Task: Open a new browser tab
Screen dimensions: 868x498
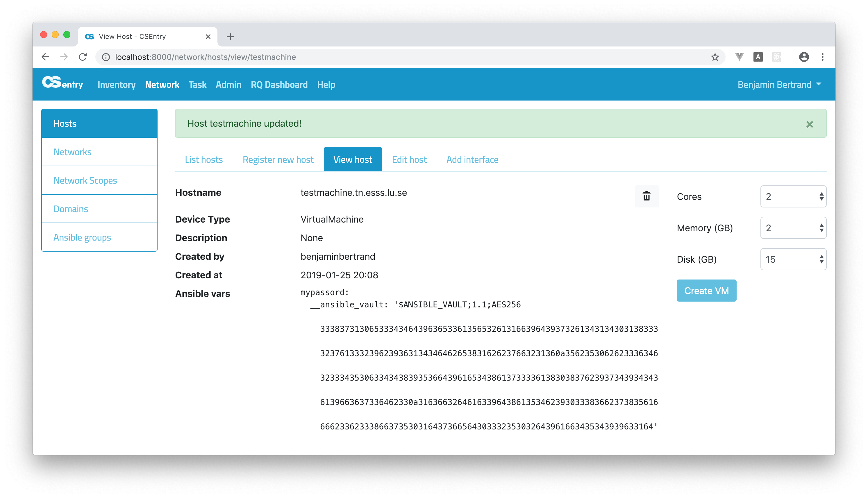Action: pos(230,37)
